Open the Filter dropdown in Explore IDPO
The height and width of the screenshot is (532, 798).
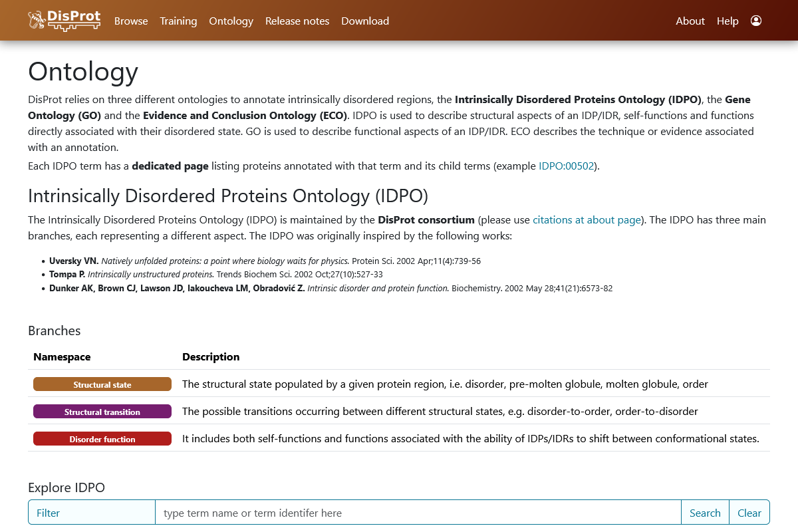[x=91, y=512]
